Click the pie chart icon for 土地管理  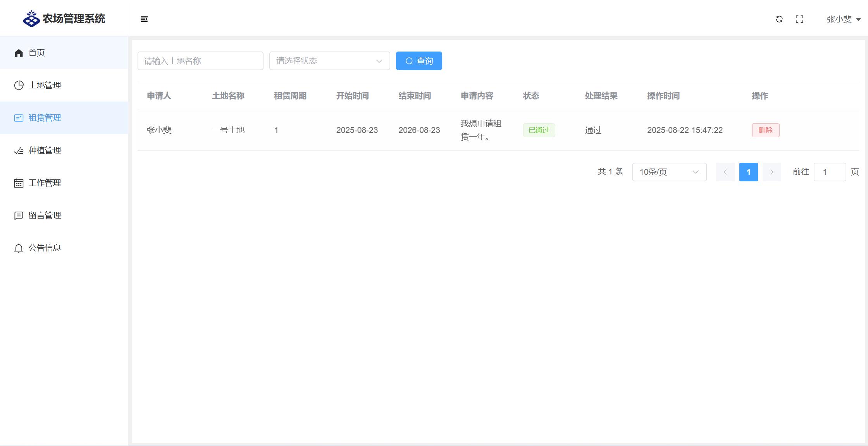[19, 85]
